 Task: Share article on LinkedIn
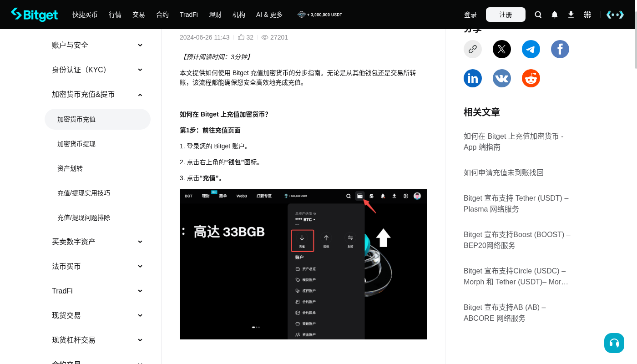(473, 78)
